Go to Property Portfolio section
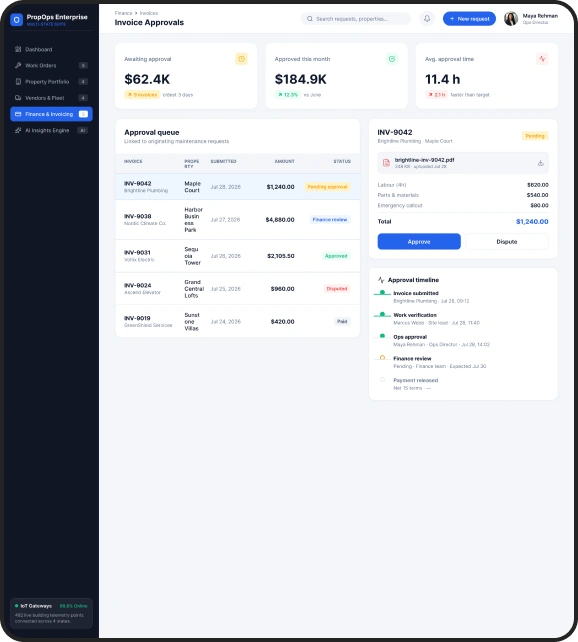This screenshot has height=642, width=578. pyautogui.click(x=51, y=81)
